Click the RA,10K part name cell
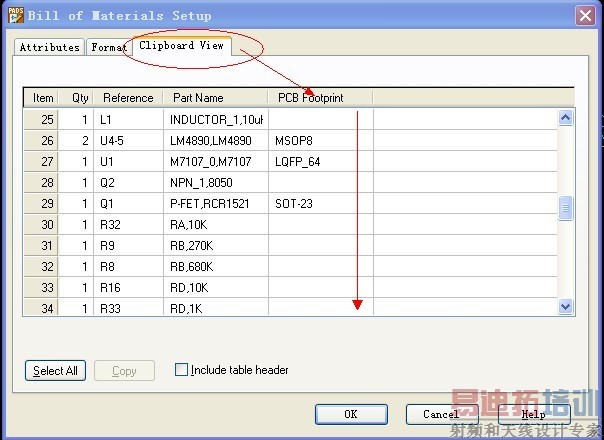 [x=216, y=225]
